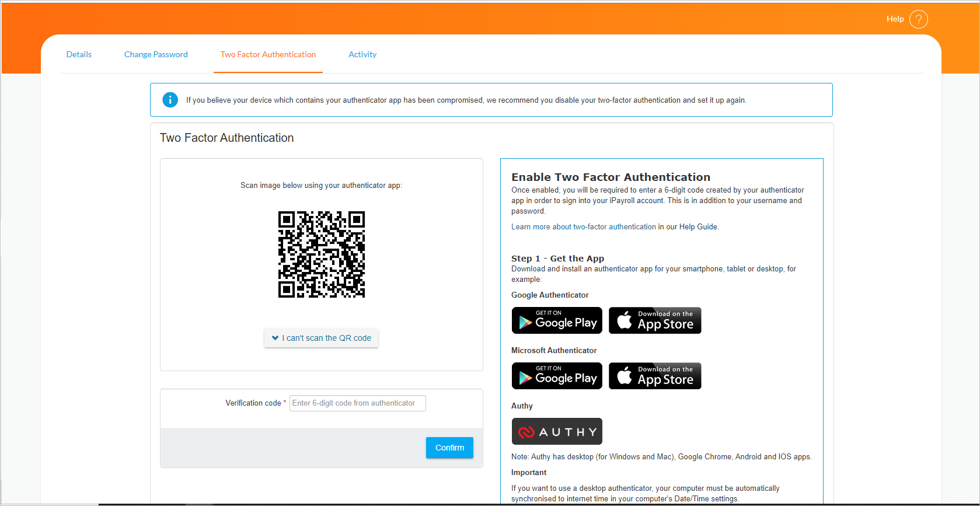Focus the Verification code input field
The height and width of the screenshot is (506, 980).
pyautogui.click(x=358, y=403)
